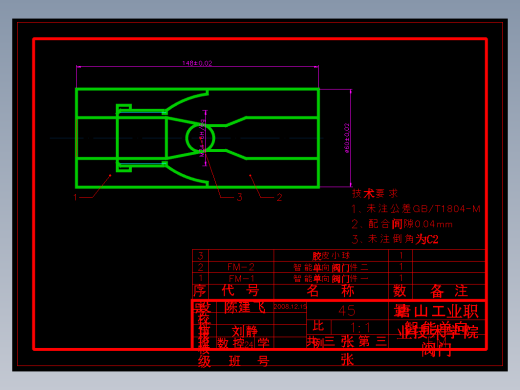
Task: Click the 序 sequence column header
Action: 200,291
